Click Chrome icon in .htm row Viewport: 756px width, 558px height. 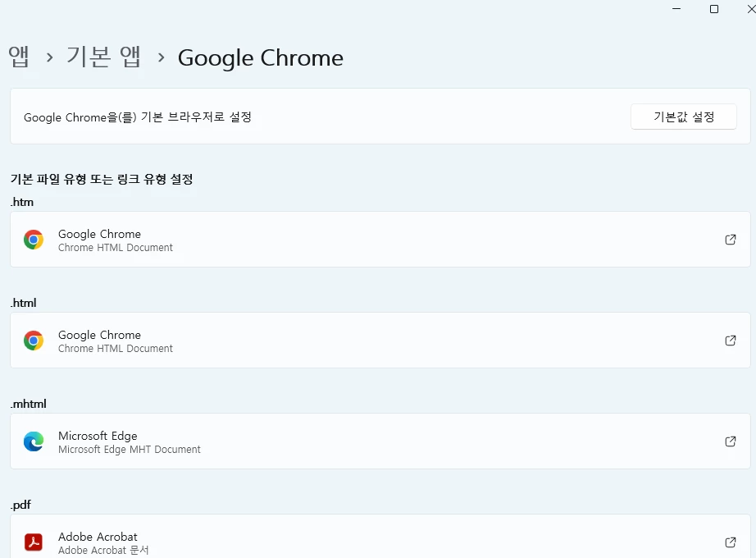(x=34, y=240)
